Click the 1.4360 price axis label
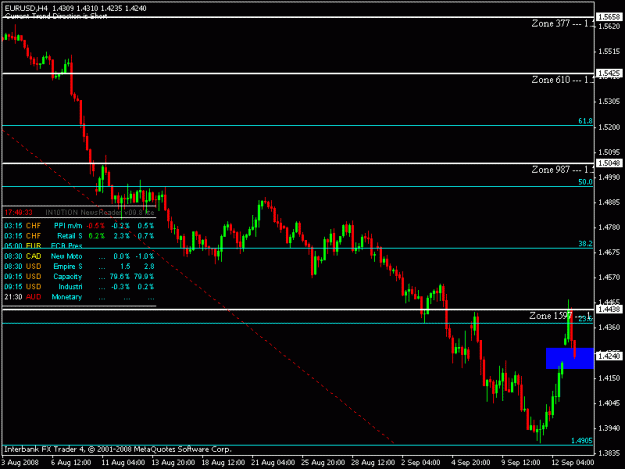The height and width of the screenshot is (469, 625). click(x=610, y=327)
